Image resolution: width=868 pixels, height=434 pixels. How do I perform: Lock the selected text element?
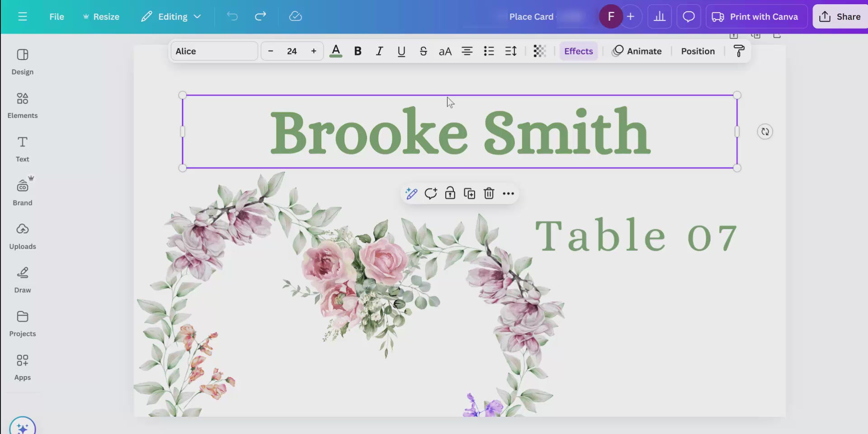[x=450, y=193]
